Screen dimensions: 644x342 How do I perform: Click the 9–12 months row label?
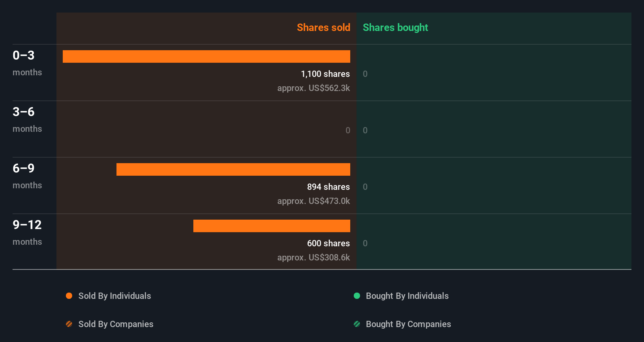tap(27, 232)
